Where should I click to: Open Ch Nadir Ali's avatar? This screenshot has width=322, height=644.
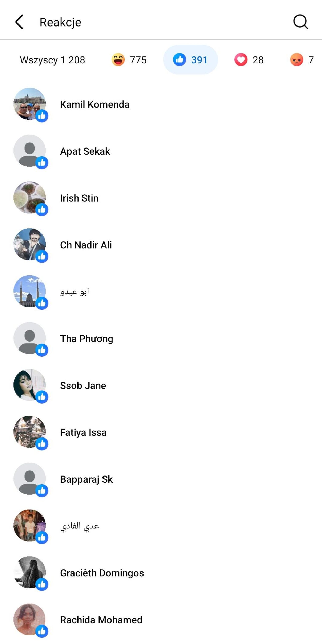[30, 244]
